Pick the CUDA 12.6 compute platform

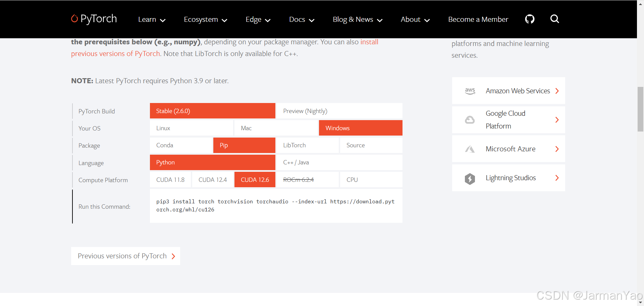pos(255,180)
